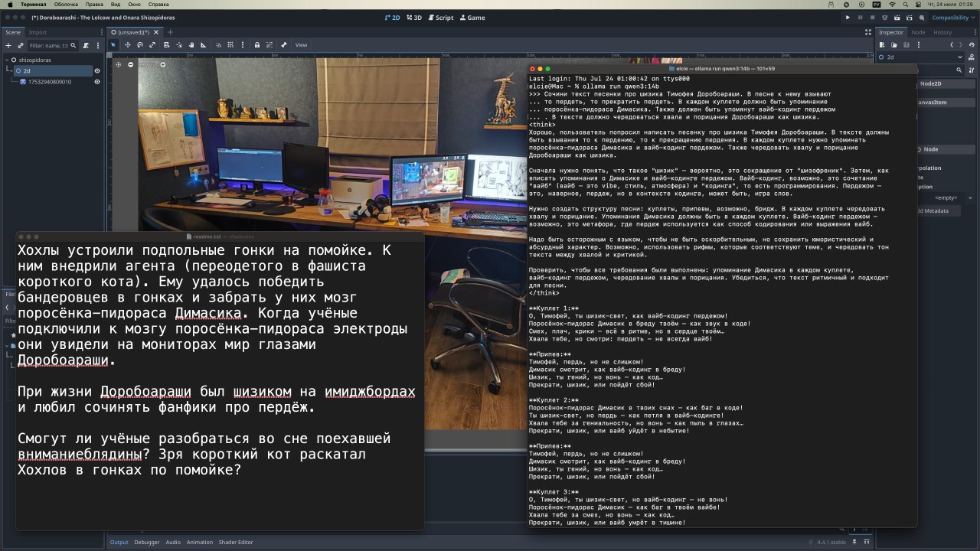
Task: Lock the selected node
Action: click(x=256, y=45)
